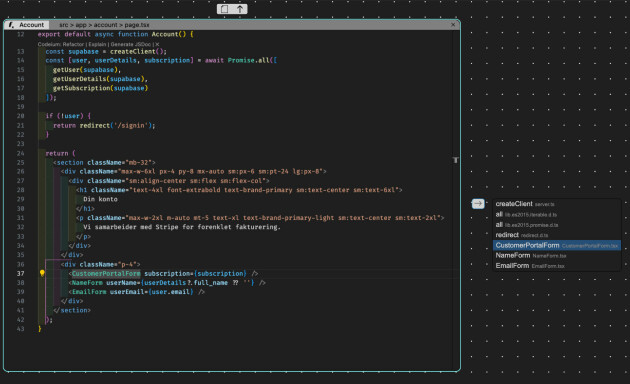Screen dimensions: 630x384
Task: Click '{subscription}' prop value on line 37
Action: pyautogui.click(x=220, y=274)
